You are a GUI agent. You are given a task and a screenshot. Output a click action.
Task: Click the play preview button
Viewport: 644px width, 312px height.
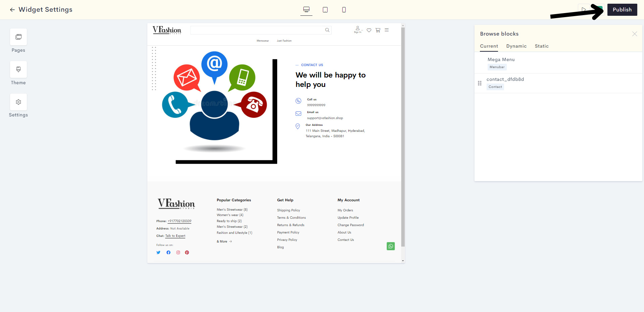[584, 10]
